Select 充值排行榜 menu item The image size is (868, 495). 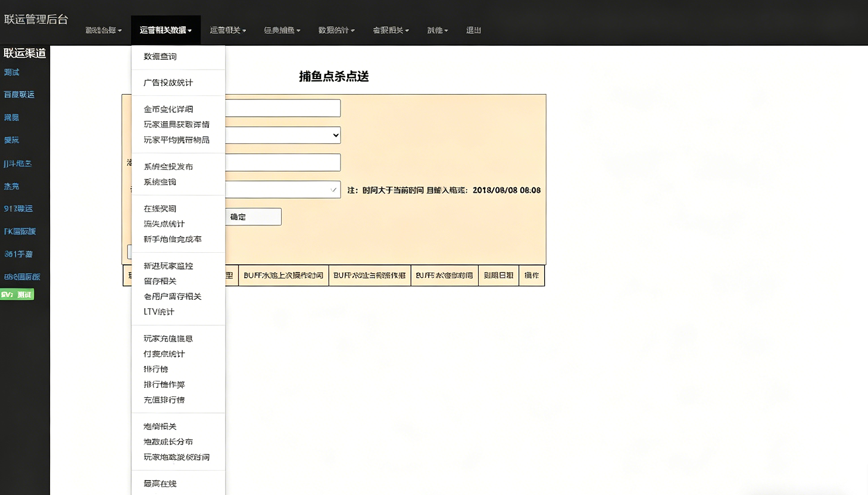point(164,400)
